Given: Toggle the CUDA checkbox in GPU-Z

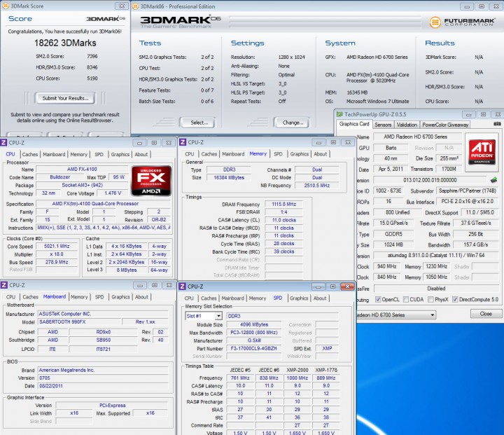Looking at the screenshot, I should coord(406,299).
